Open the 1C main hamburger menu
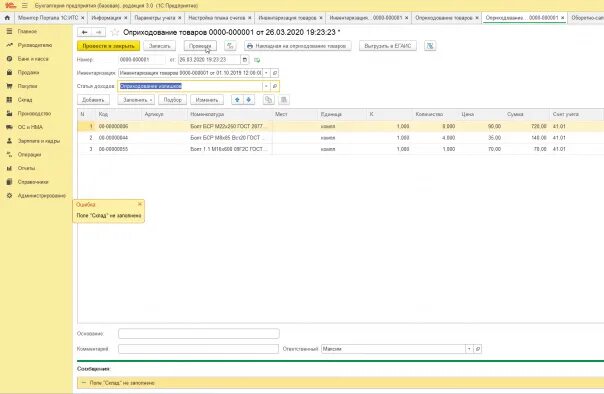 25,6
